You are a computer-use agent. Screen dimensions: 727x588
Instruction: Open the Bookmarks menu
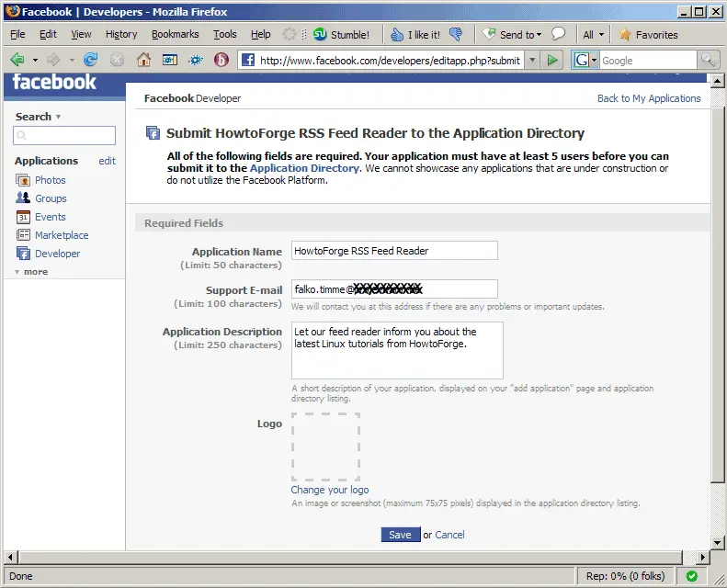(176, 34)
